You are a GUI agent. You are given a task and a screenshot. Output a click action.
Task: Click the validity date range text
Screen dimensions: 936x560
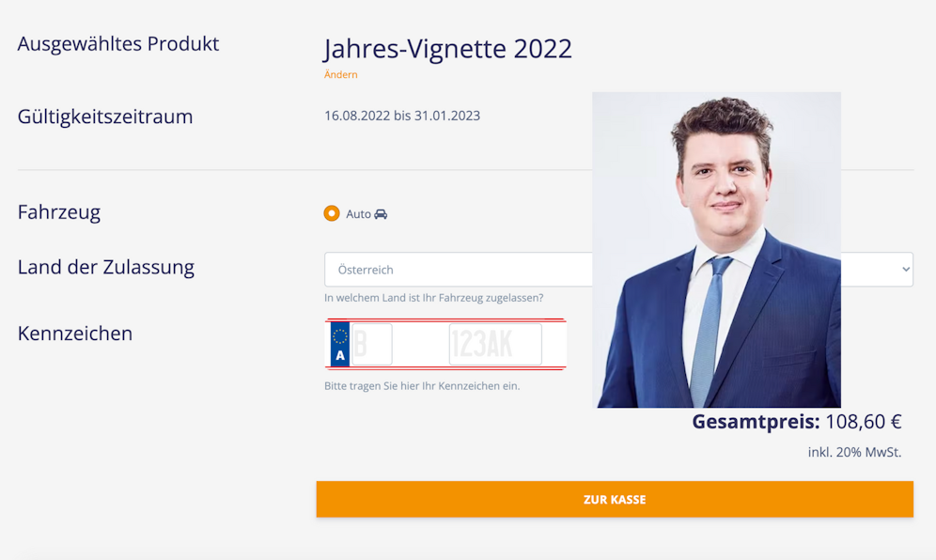pos(402,116)
